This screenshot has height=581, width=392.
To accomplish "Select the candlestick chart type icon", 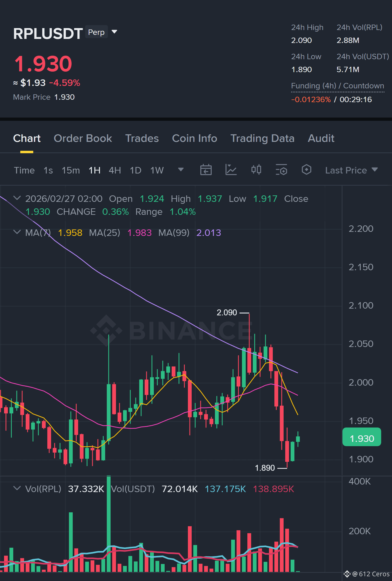I will [256, 170].
